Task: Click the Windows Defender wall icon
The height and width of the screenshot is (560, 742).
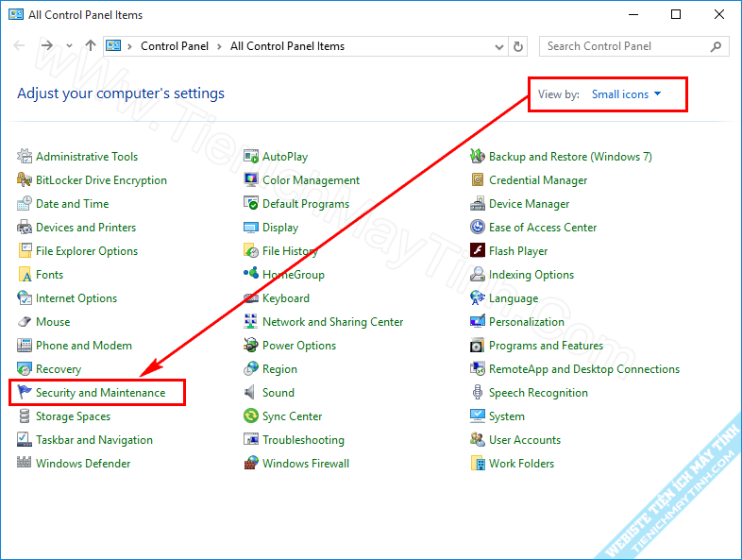Action: [25, 463]
